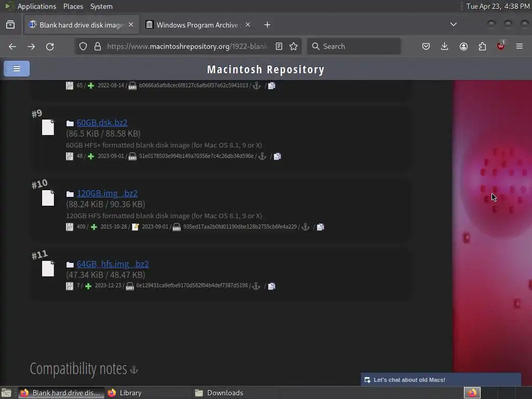Viewport: 532px width, 399px height.
Task: Show site security lock information
Action: [98, 46]
